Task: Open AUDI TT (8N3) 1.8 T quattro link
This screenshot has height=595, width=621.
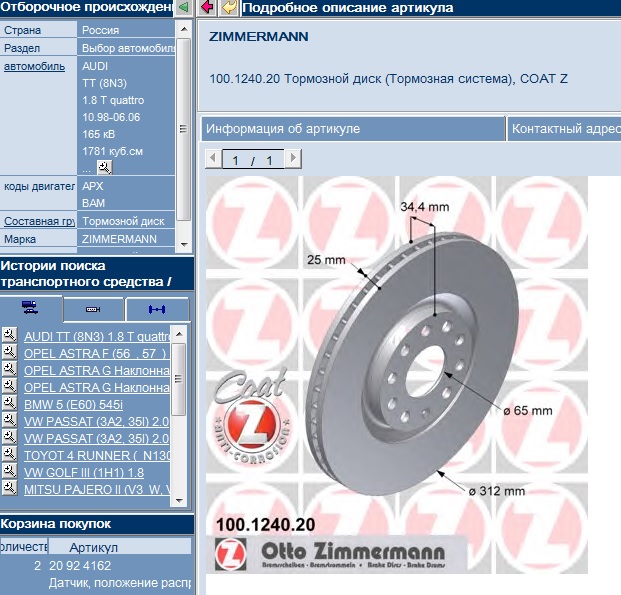Action: point(97,336)
